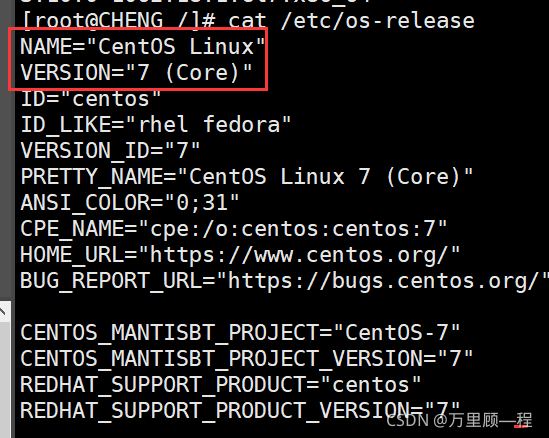Click the ID="centos" line
Image resolution: width=549 pixels, height=438 pixels.
[x=90, y=99]
